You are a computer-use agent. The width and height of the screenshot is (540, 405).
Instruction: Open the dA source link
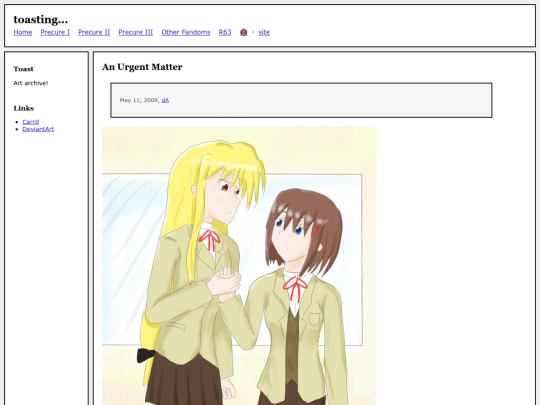click(165, 100)
